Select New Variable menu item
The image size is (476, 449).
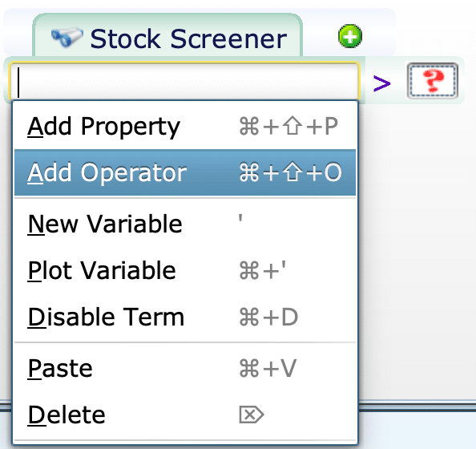coord(185,224)
